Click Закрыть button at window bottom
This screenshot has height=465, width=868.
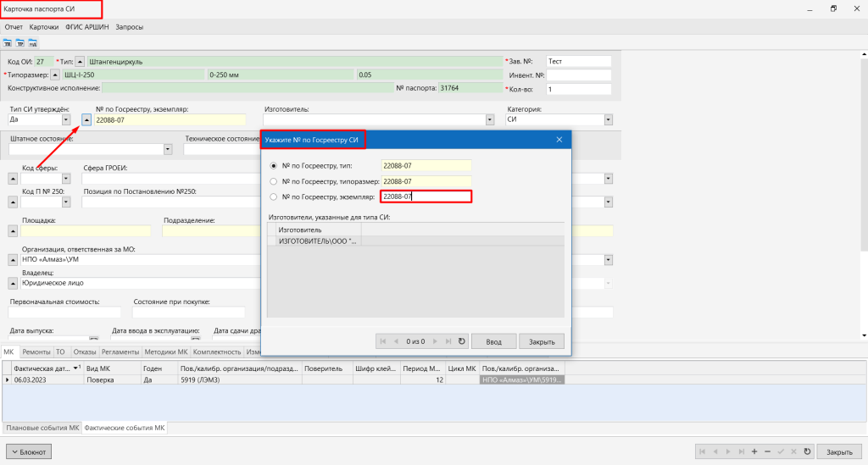[839, 451]
